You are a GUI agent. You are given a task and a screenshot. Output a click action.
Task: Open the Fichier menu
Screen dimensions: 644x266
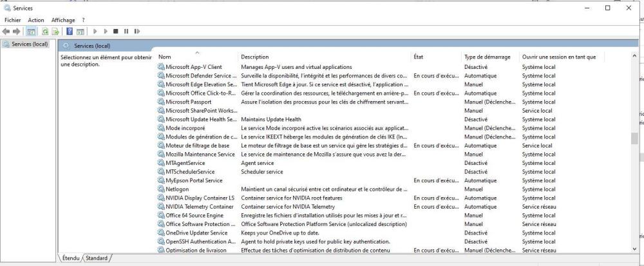[x=13, y=21]
